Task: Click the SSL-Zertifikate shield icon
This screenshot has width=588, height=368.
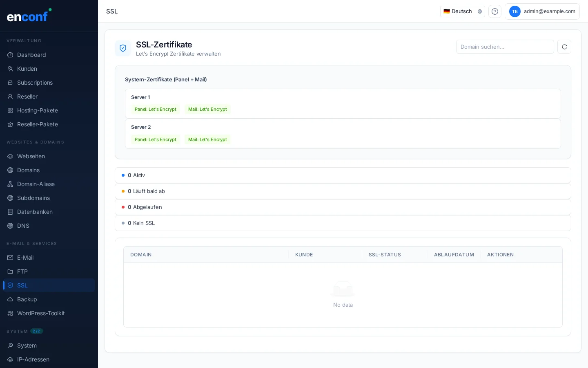Action: [123, 48]
